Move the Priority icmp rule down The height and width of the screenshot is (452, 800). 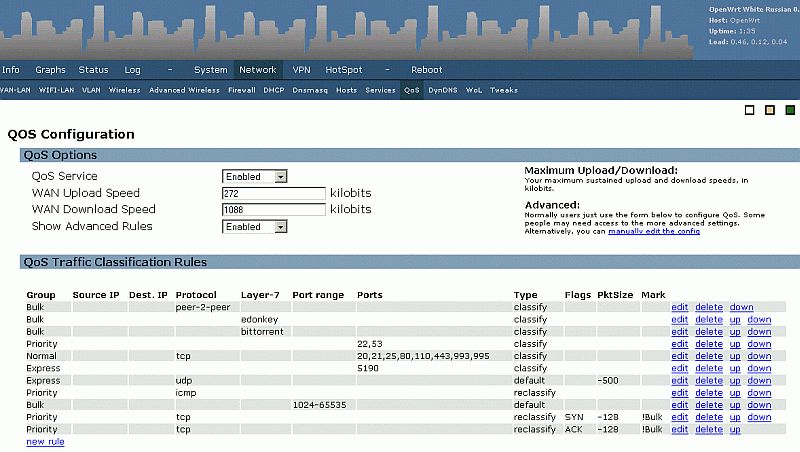click(x=759, y=393)
